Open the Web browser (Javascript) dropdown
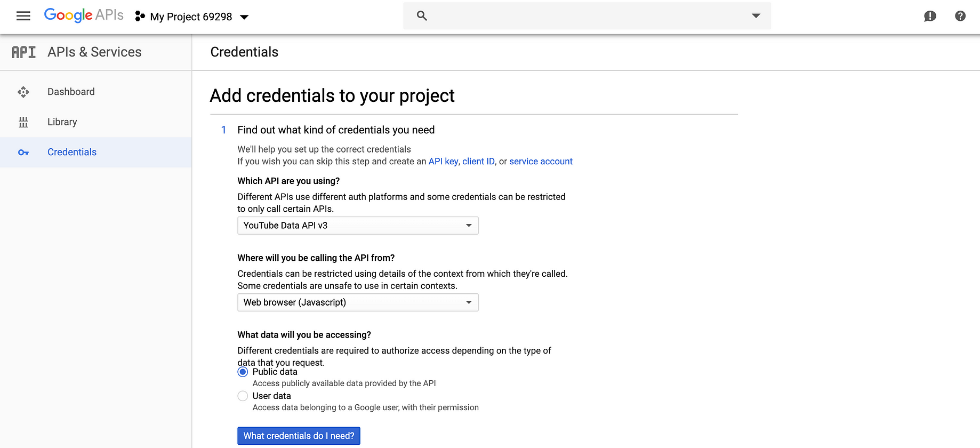980x448 pixels. 358,302
